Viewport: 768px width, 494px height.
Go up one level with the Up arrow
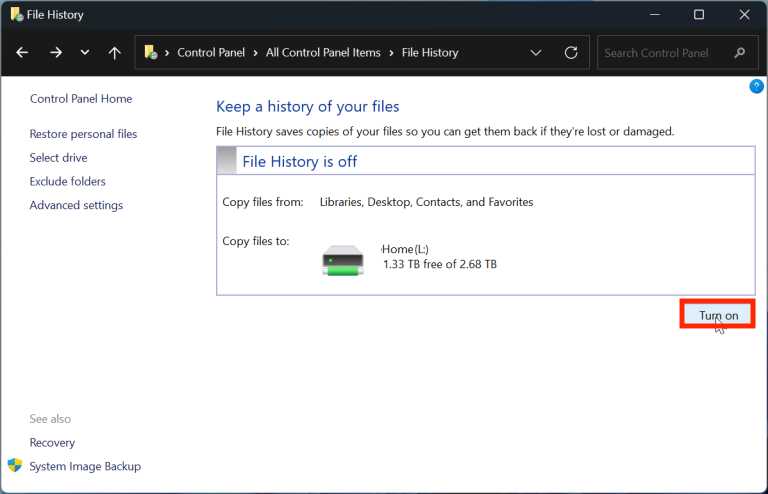115,52
